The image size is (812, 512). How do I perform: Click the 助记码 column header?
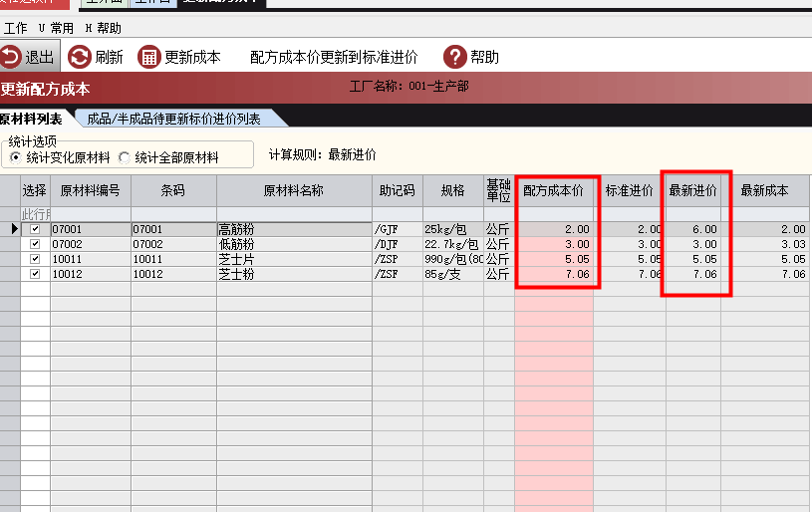point(398,190)
